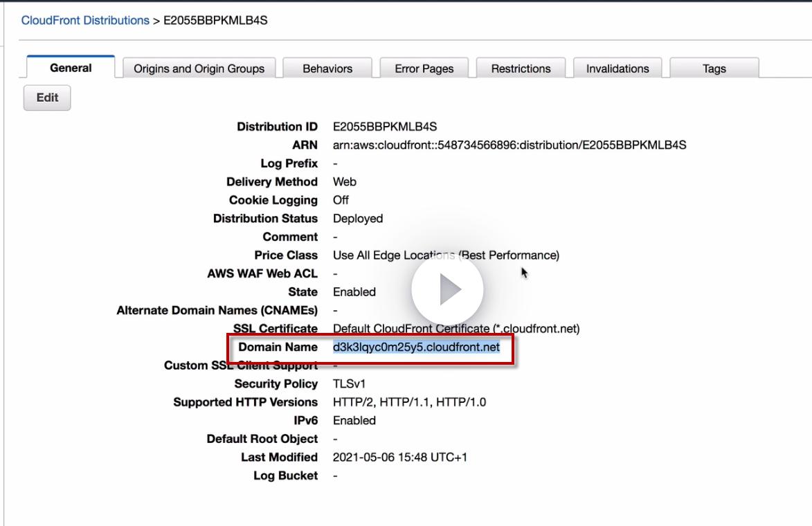Click the Last Modified label
This screenshot has height=526, width=812.
click(279, 457)
